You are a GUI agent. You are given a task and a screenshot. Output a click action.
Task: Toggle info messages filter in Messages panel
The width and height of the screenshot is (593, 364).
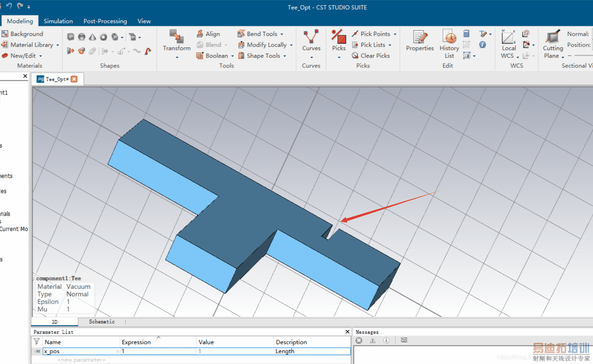click(x=386, y=340)
